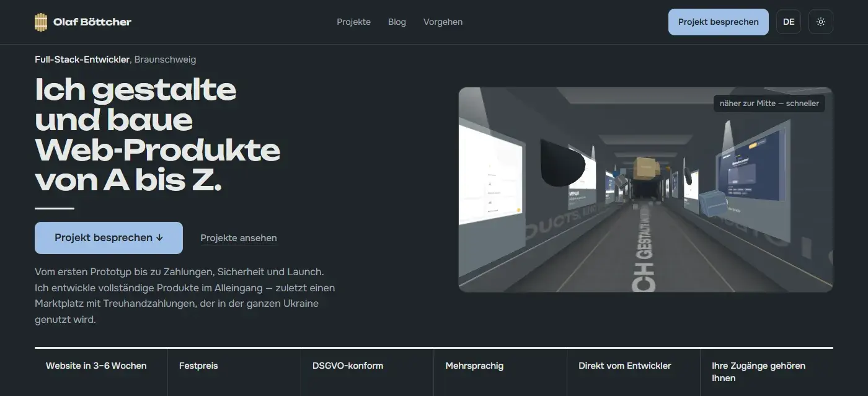The width and height of the screenshot is (868, 396).
Task: Click the 'Direkt vom Entwickler' feature text
Action: (x=625, y=366)
